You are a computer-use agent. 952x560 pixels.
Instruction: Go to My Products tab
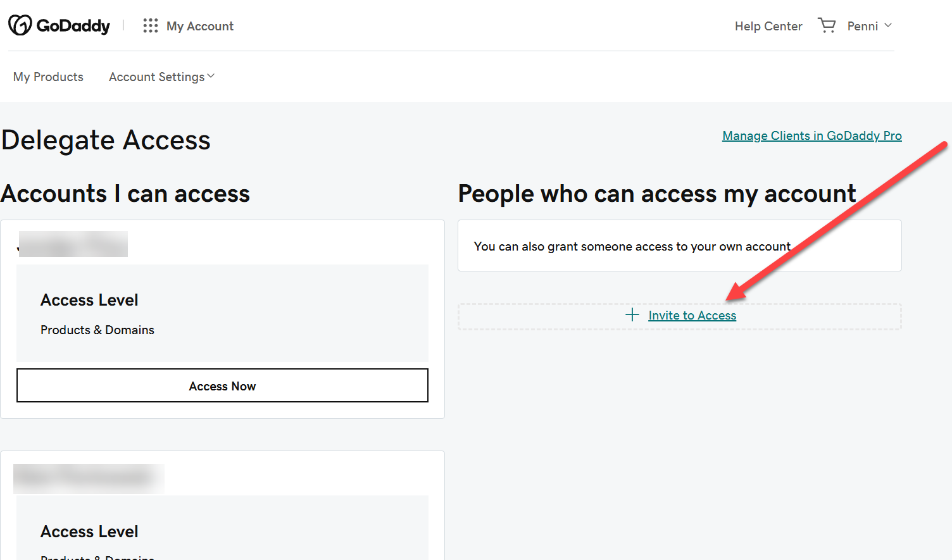(x=48, y=77)
